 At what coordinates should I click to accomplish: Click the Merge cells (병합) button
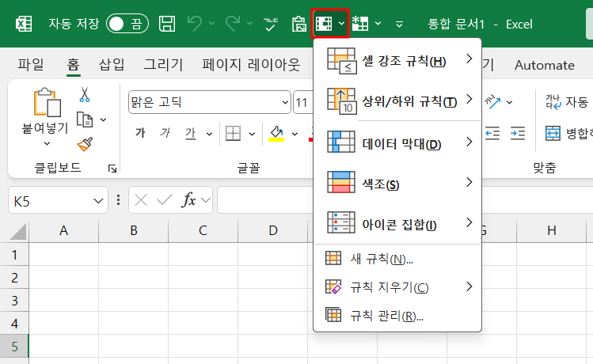568,134
